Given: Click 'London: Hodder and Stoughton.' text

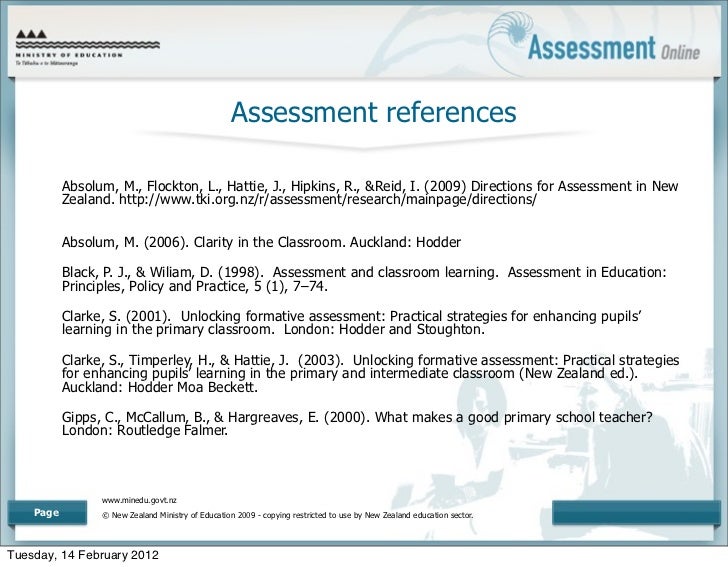Looking at the screenshot, I should tap(384, 330).
